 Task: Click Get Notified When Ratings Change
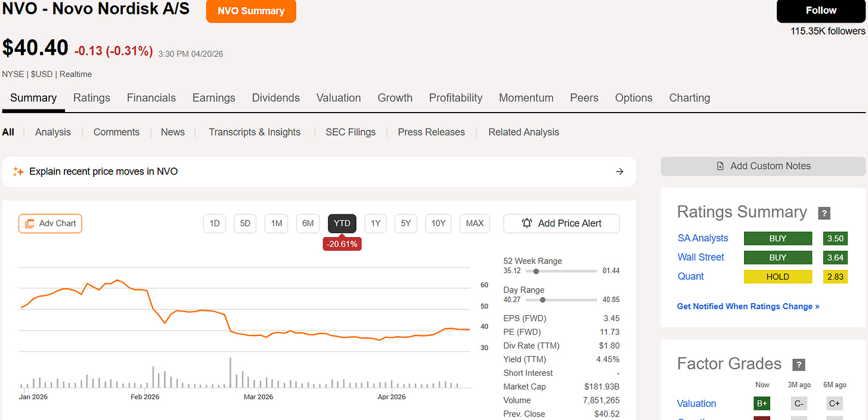748,306
